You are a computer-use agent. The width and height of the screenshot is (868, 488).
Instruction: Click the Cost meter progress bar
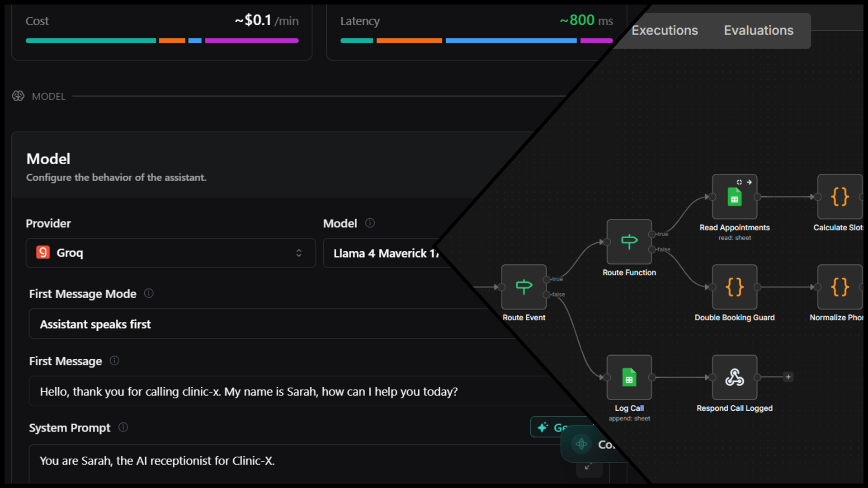[162, 41]
